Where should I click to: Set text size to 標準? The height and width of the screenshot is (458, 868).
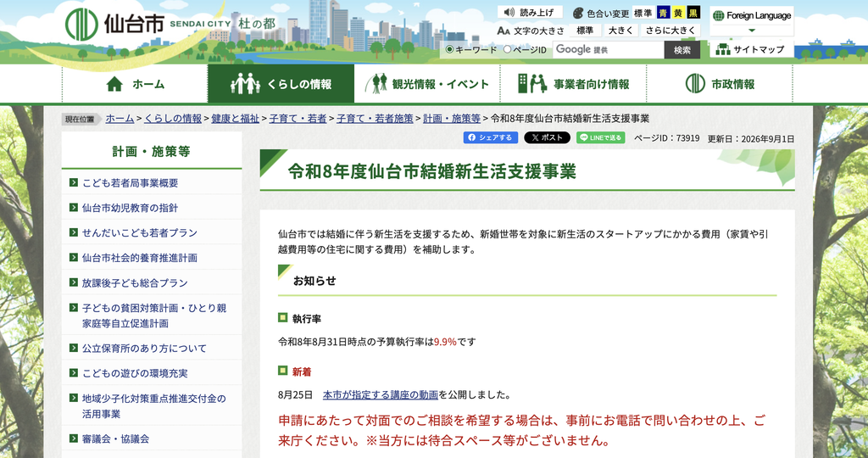click(585, 31)
